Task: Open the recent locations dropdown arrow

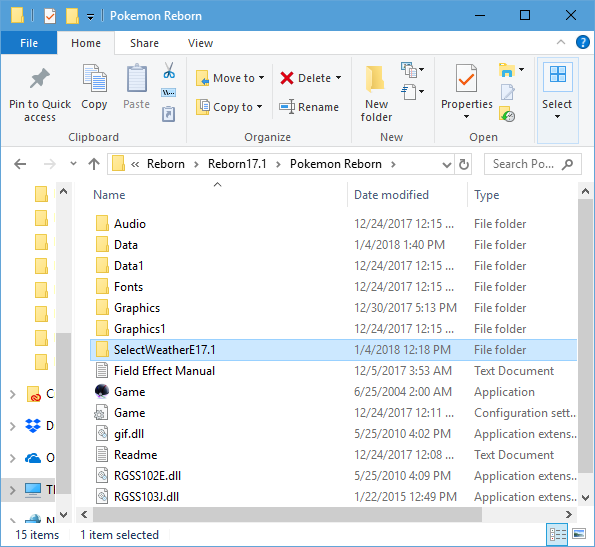Action: (x=73, y=164)
